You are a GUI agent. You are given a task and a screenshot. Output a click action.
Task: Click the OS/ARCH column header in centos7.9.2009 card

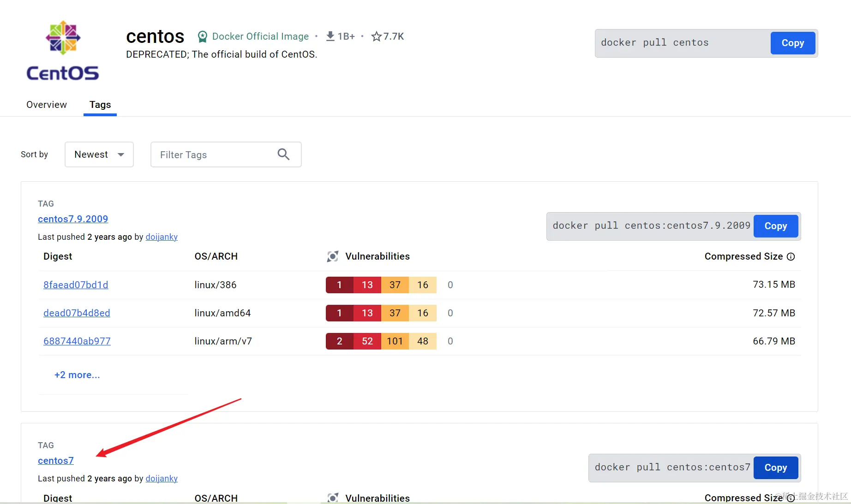pos(216,256)
